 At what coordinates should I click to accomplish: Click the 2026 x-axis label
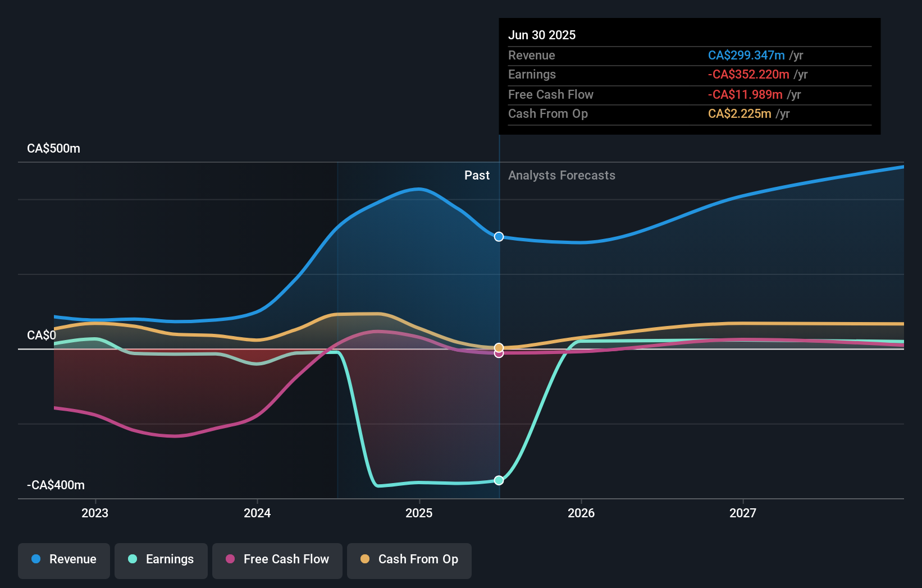581,513
